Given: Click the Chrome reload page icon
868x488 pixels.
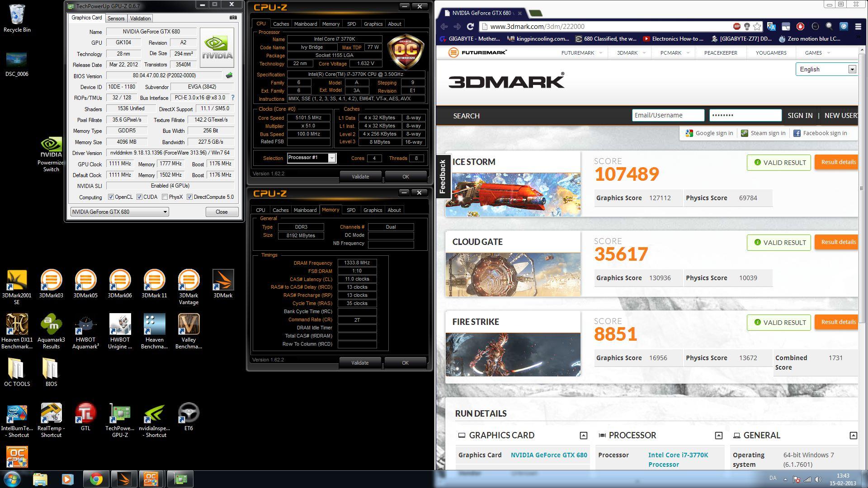Looking at the screenshot, I should pos(470,27).
